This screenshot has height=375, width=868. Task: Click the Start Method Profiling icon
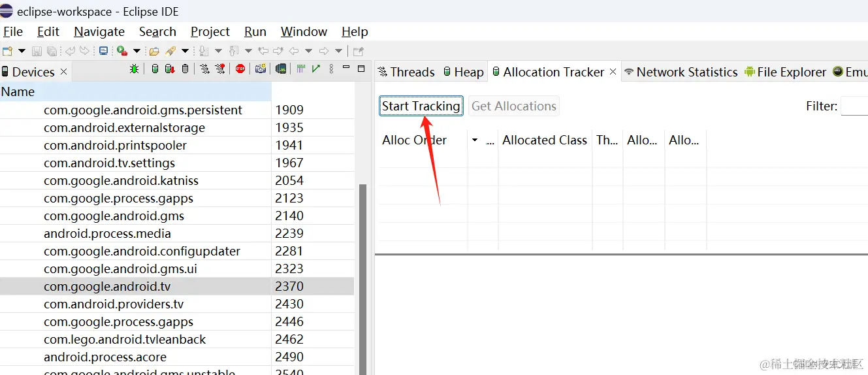220,69
